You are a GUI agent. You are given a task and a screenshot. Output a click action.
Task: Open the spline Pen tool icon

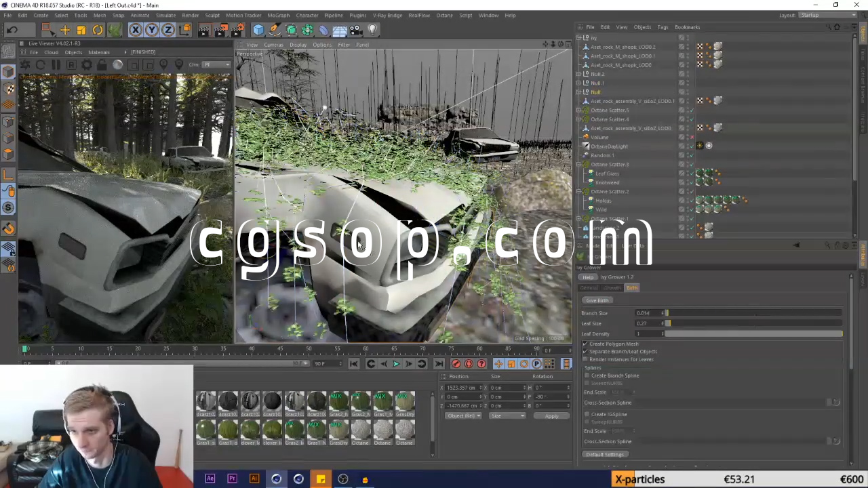point(275,30)
